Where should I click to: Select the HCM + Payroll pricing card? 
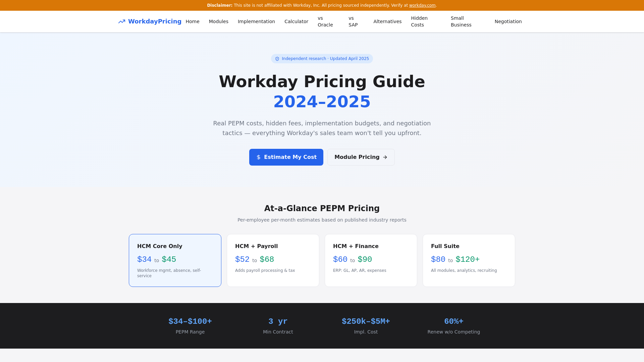(x=273, y=260)
